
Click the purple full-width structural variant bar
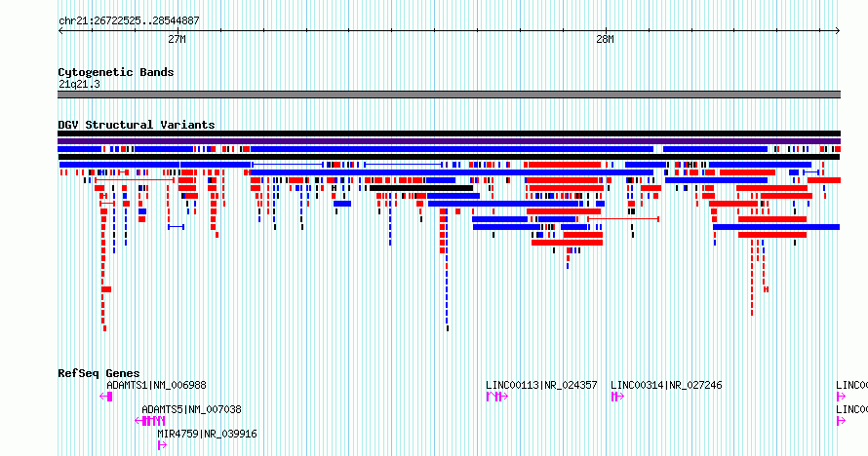pyautogui.click(x=449, y=141)
